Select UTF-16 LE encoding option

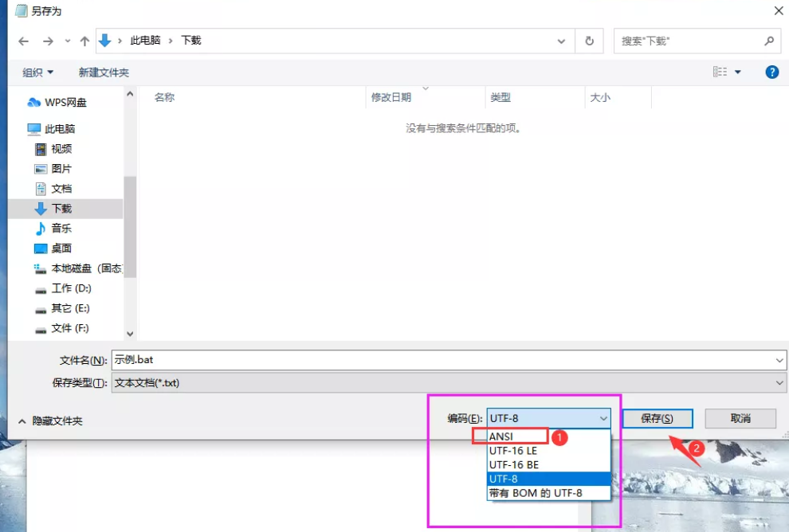(x=513, y=451)
